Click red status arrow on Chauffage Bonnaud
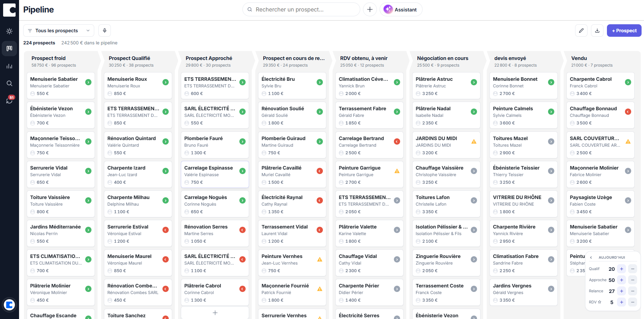This screenshot has height=319, width=644. (x=628, y=112)
